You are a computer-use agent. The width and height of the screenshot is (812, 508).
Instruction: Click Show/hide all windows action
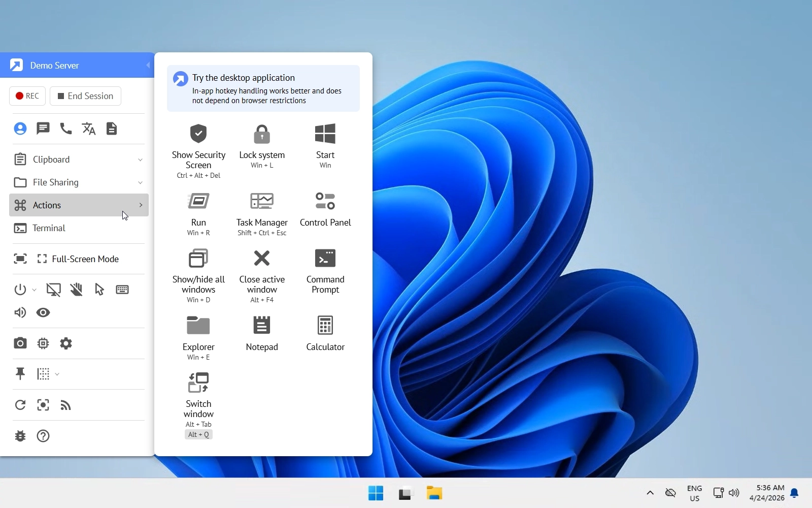tap(198, 276)
